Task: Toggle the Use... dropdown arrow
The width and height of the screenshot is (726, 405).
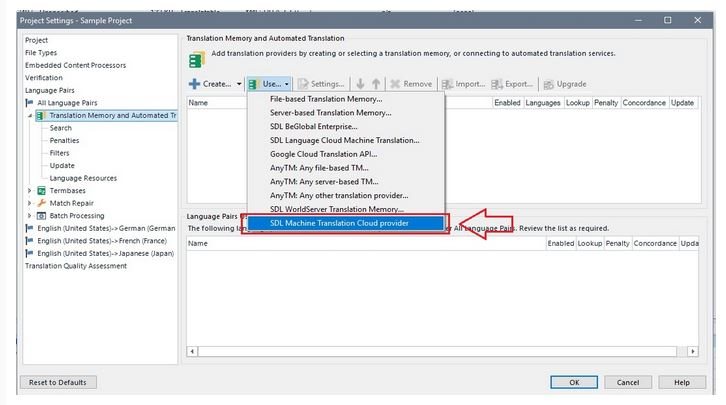Action: (287, 84)
